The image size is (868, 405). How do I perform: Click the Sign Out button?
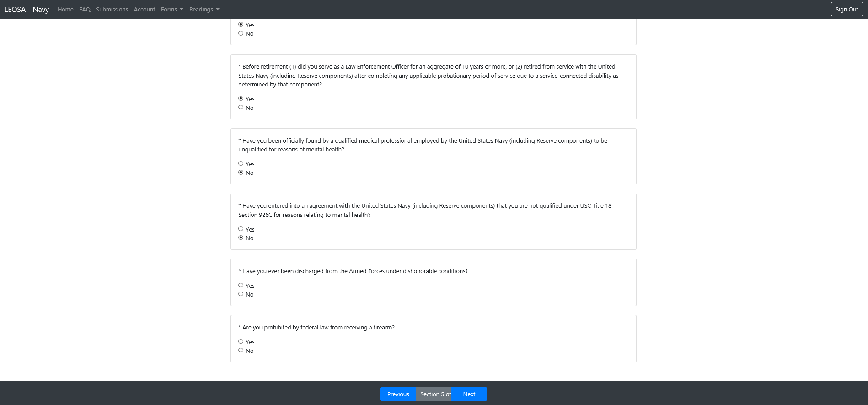coord(847,9)
